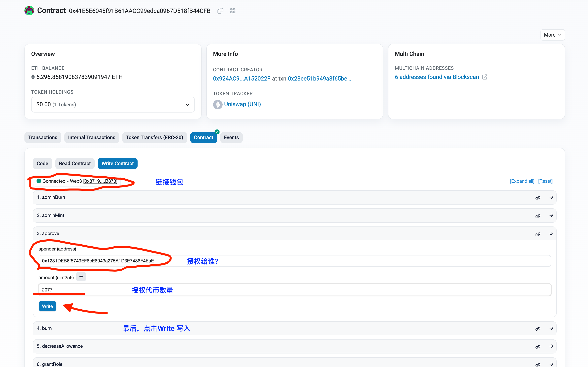This screenshot has width=588, height=367.
Task: Show the QR code for the contract address
Action: coord(233,11)
